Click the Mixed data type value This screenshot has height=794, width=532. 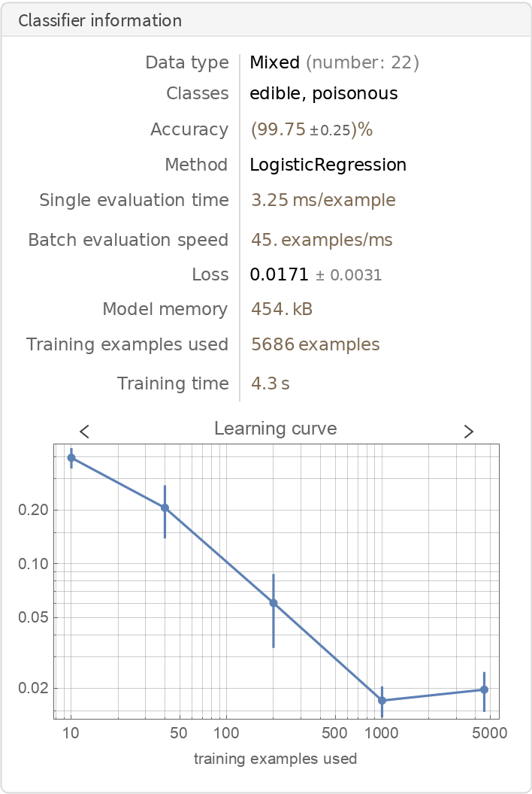click(x=275, y=62)
